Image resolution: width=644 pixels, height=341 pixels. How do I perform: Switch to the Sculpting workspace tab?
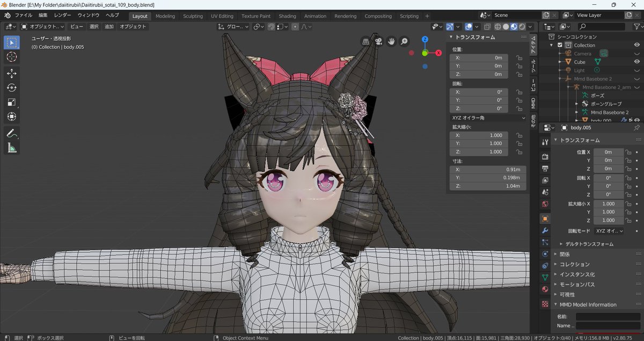pos(193,16)
